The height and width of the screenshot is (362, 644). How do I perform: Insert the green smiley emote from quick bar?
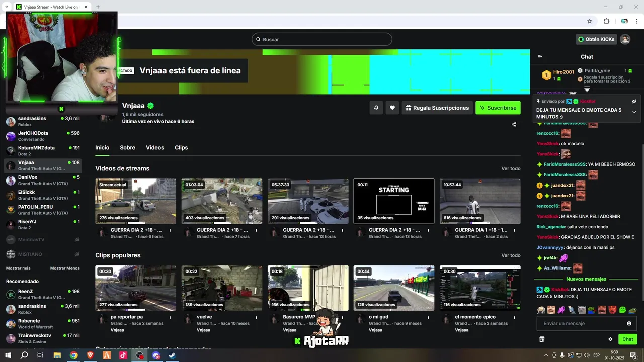coord(622,310)
